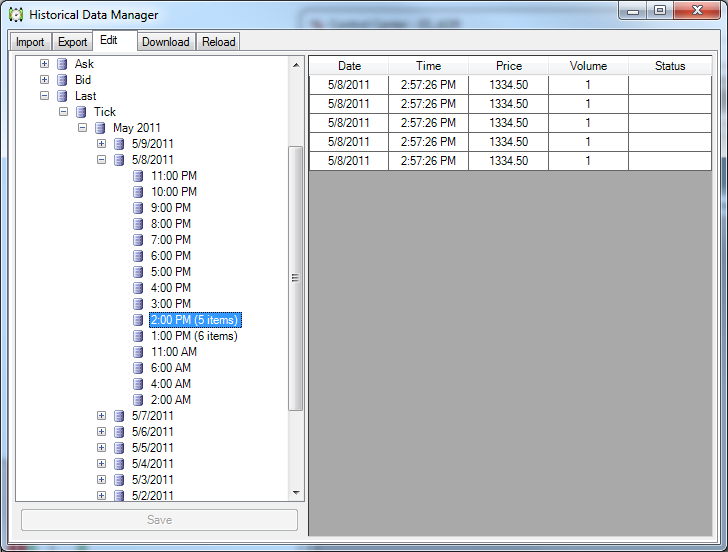
Task: Click the database icon beside 4:00 PM
Action: coord(138,288)
